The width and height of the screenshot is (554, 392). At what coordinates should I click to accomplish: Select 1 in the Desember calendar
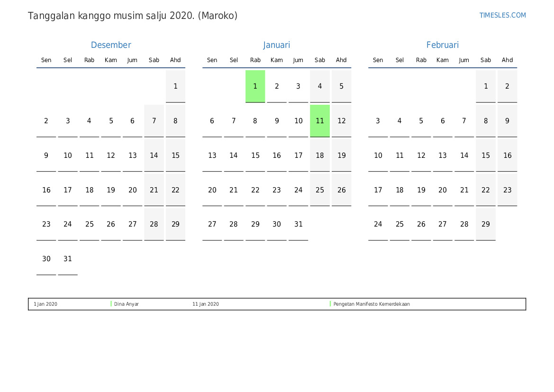click(x=176, y=86)
